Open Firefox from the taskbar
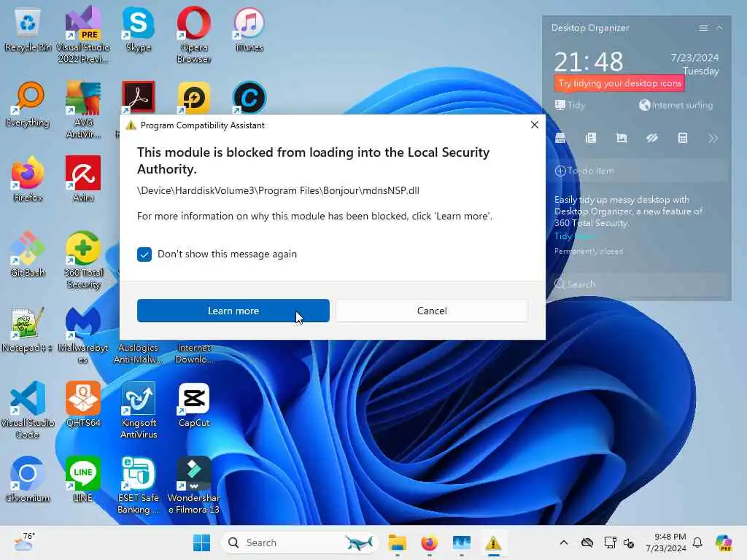Screen dimensions: 747x560 coord(429,542)
